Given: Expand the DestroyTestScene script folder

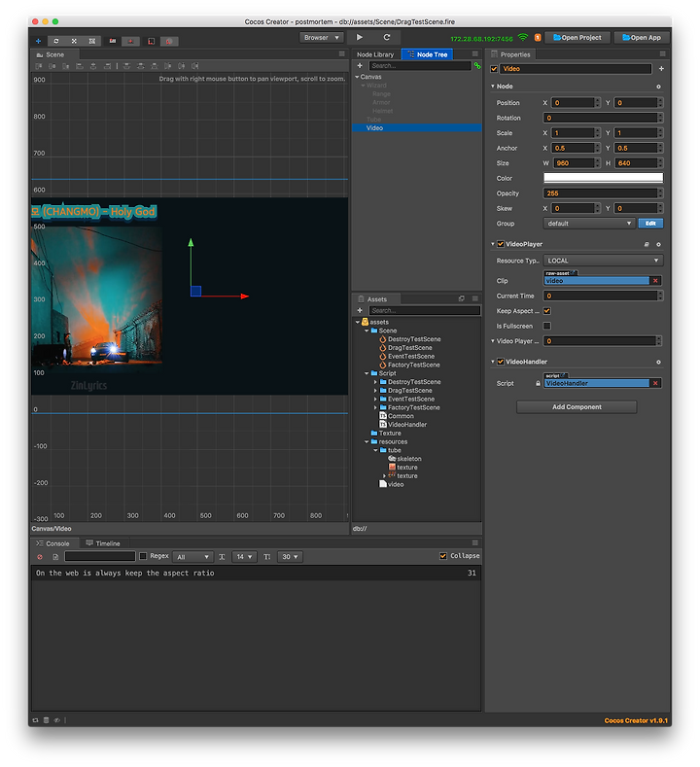Looking at the screenshot, I should pos(375,382).
